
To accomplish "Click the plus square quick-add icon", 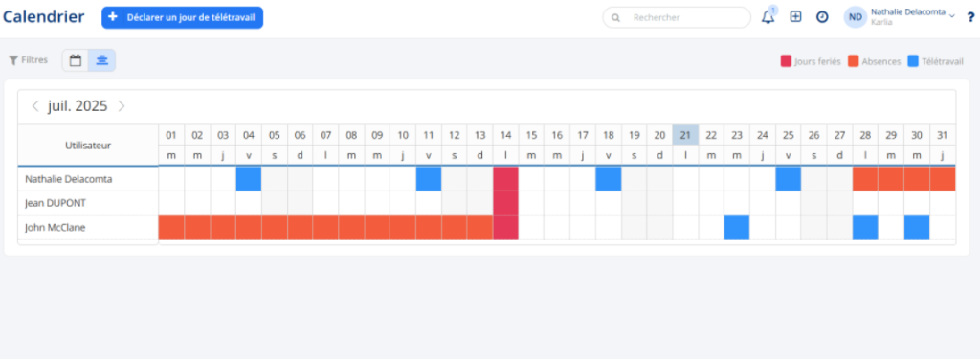I will (x=795, y=17).
